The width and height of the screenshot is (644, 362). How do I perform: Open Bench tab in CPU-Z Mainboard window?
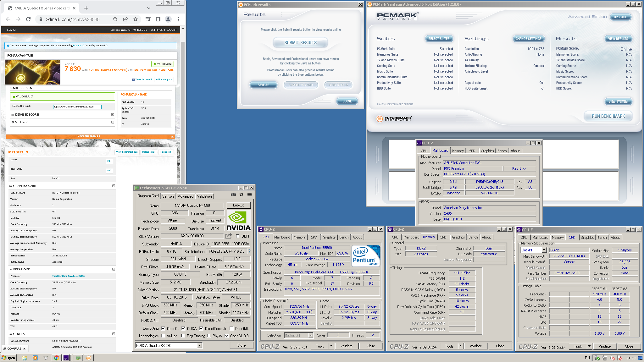point(502,151)
